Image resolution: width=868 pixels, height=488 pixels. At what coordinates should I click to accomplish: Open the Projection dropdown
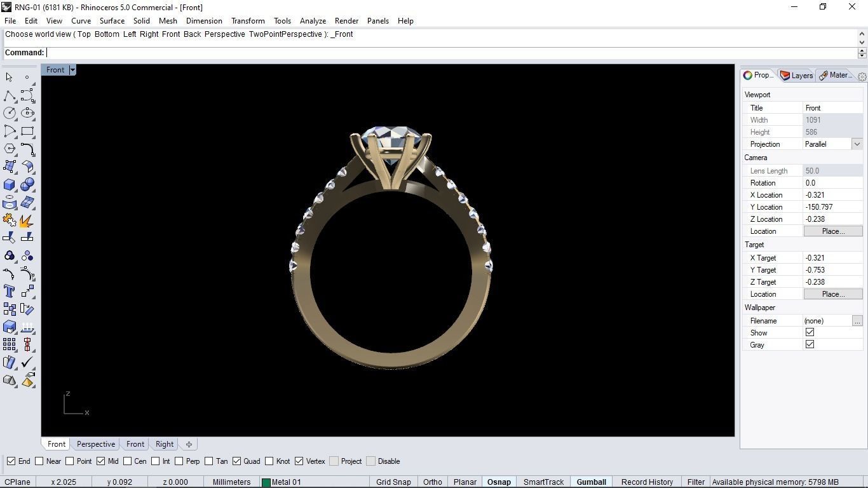(857, 144)
